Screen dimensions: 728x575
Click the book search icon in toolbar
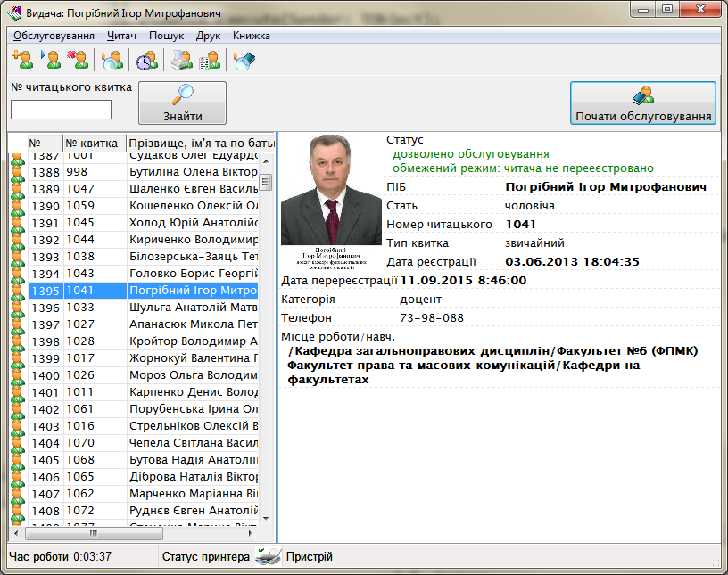click(x=244, y=60)
